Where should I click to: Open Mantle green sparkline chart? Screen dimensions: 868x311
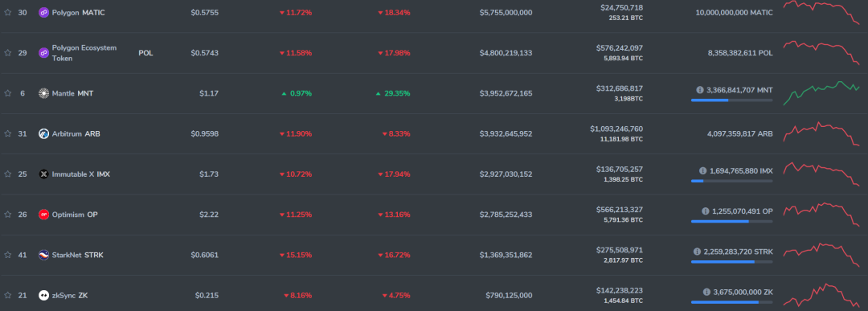(821, 93)
